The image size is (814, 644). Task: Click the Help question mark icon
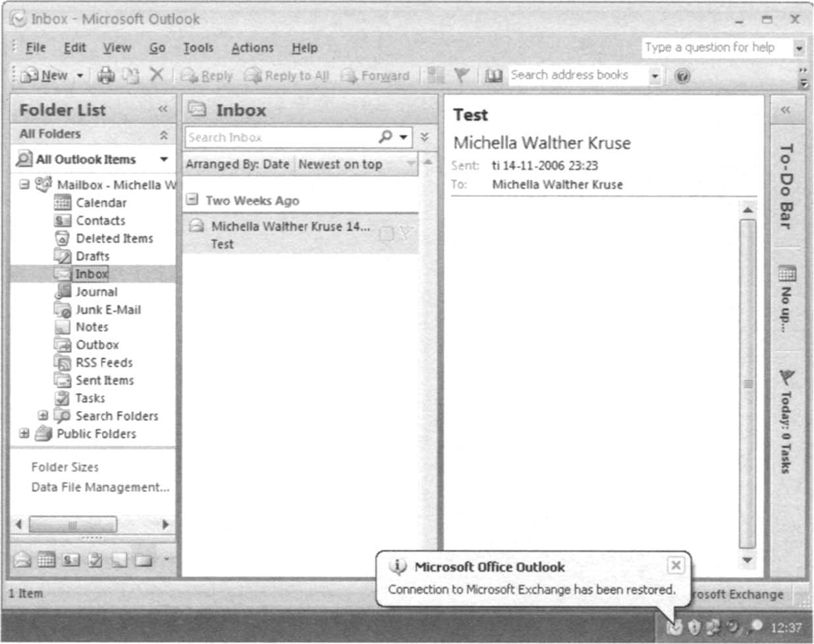(683, 76)
